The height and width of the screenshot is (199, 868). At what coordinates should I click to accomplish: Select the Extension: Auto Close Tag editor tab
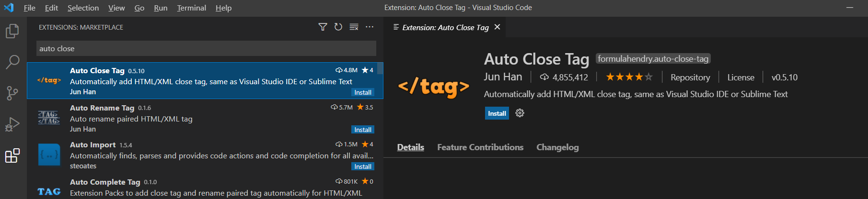point(446,27)
